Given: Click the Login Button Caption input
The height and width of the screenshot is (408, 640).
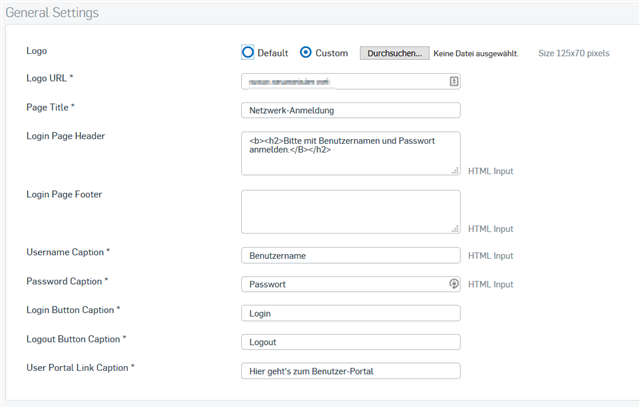Looking at the screenshot, I should click(350, 313).
